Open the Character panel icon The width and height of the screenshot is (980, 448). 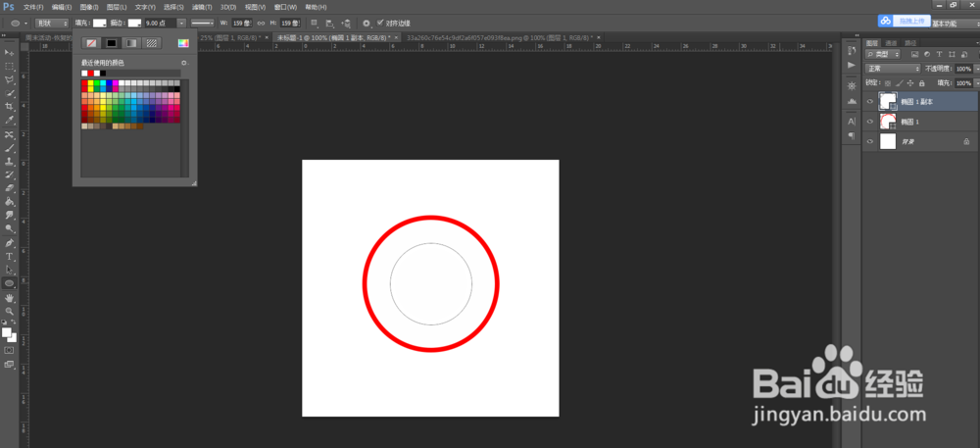click(x=852, y=122)
